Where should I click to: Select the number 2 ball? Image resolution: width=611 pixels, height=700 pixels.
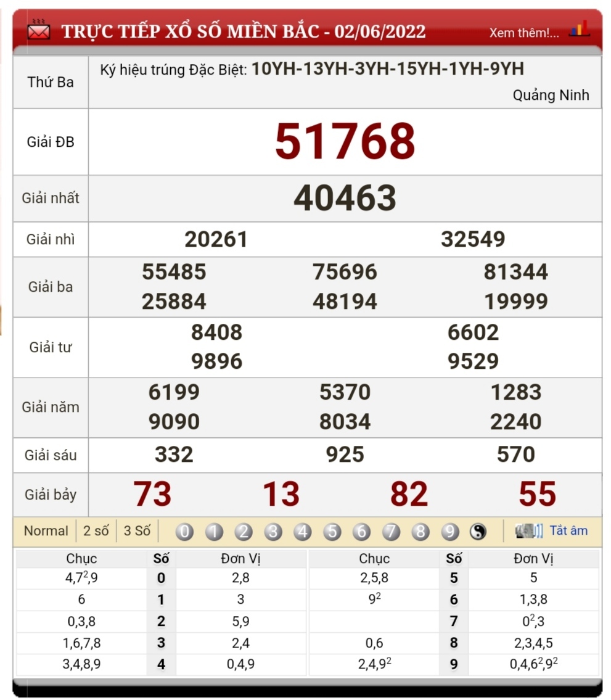244,531
